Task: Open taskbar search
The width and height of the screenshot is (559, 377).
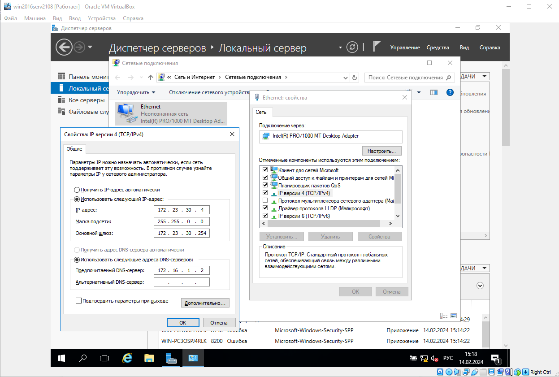Action: click(83, 358)
